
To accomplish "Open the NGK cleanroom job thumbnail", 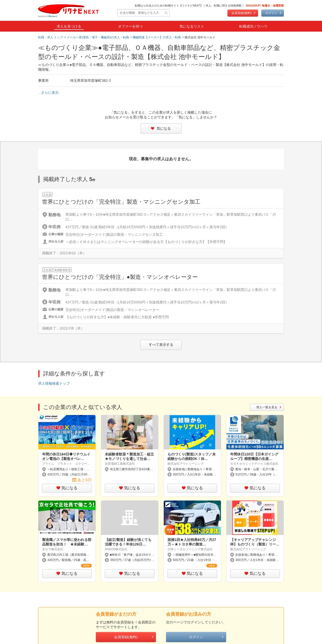I will coord(255,432).
